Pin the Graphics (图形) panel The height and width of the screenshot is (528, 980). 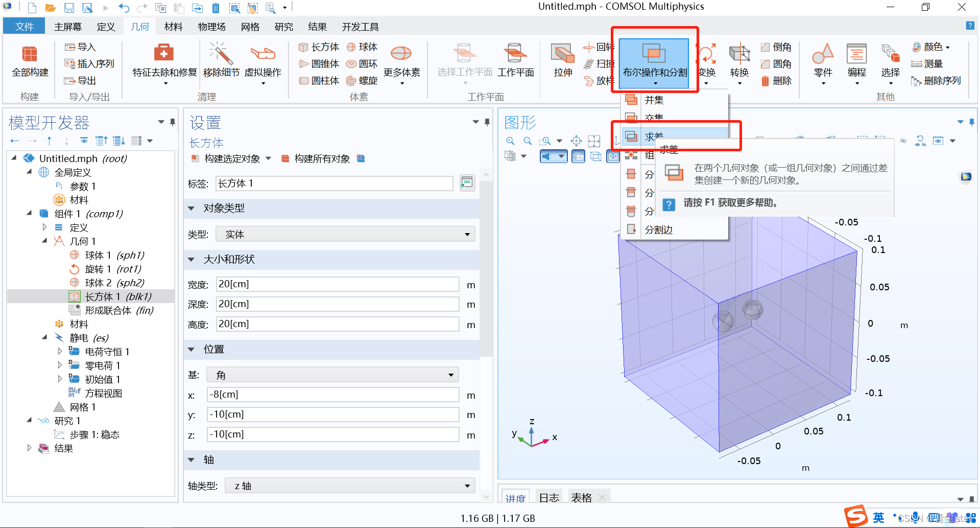click(971, 122)
